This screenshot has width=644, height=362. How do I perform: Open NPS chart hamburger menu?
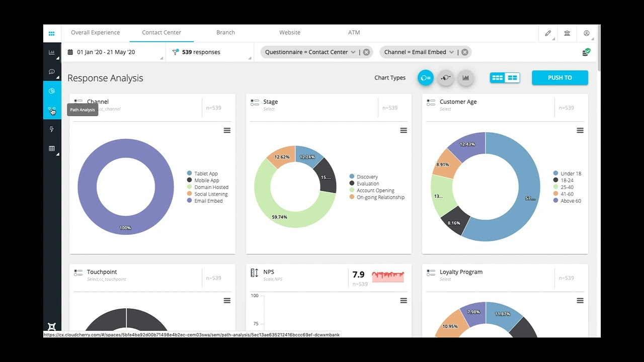pos(404,301)
